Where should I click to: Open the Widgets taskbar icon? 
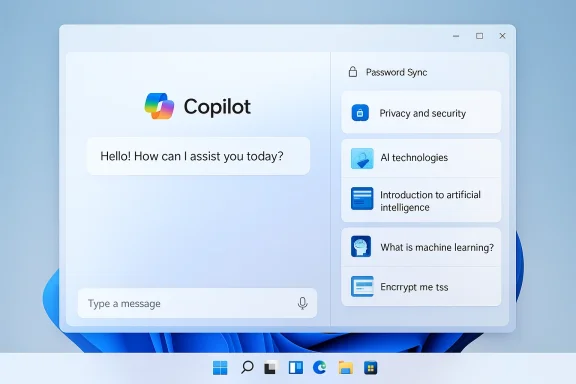coord(296,367)
